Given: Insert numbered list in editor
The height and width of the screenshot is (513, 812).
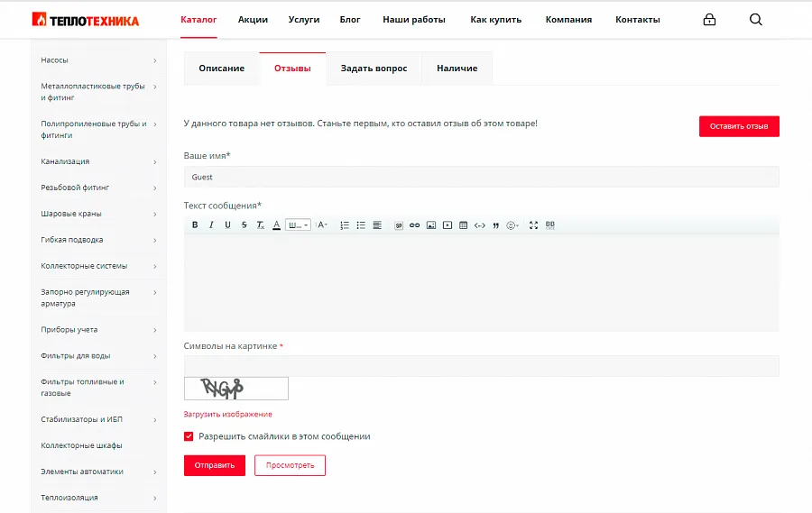Looking at the screenshot, I should (345, 224).
